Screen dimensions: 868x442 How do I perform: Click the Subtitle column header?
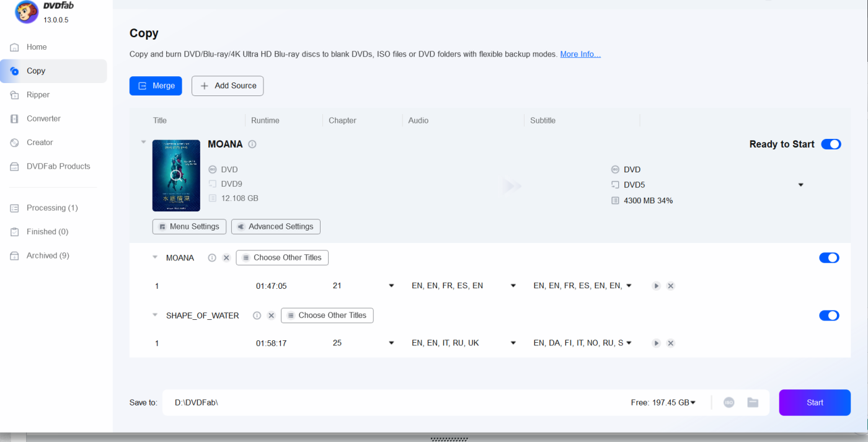point(542,120)
